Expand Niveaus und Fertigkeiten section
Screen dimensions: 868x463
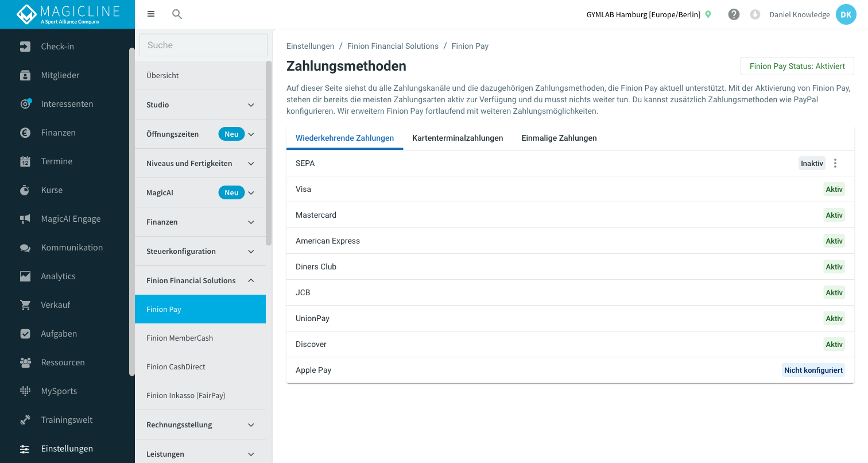pyautogui.click(x=251, y=164)
